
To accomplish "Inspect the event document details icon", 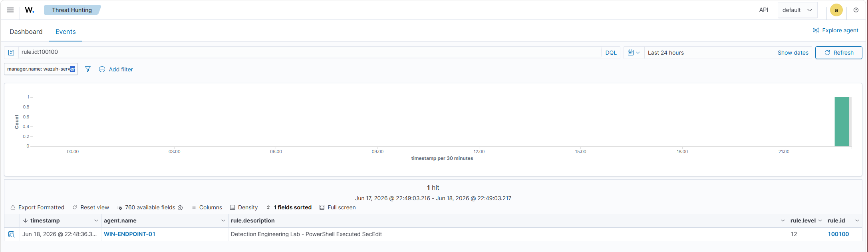I will (11, 234).
